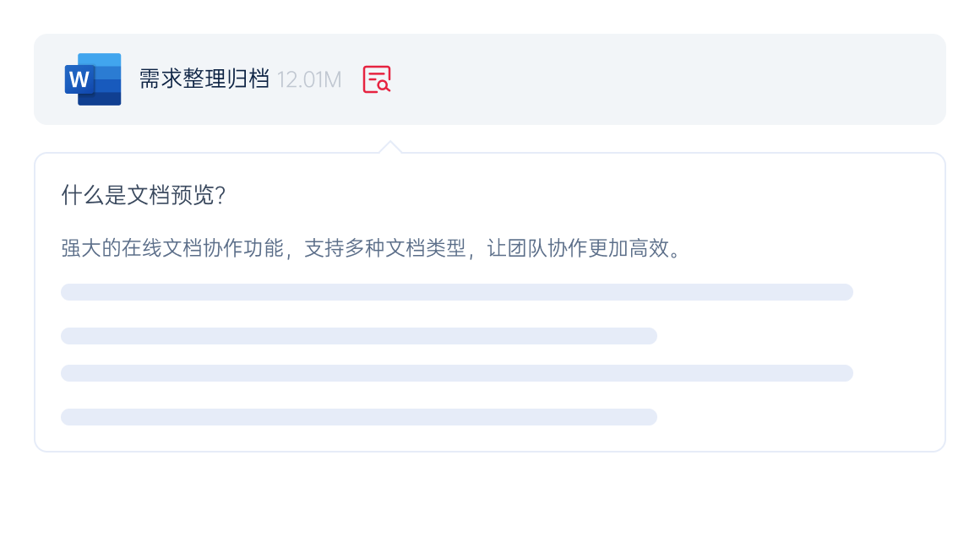Open the file attachment card for 需求整理归档

point(490,79)
